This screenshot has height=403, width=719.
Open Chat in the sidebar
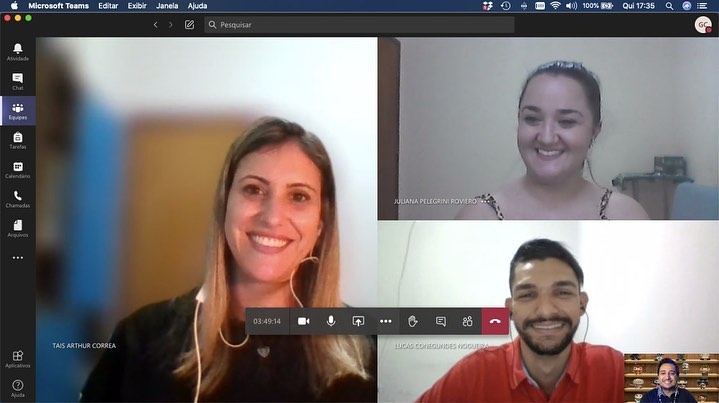(x=17, y=81)
